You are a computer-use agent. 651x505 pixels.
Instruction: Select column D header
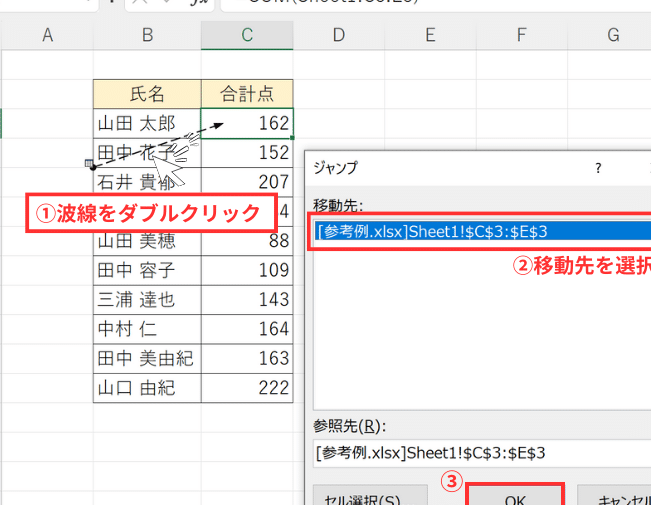pyautogui.click(x=338, y=36)
